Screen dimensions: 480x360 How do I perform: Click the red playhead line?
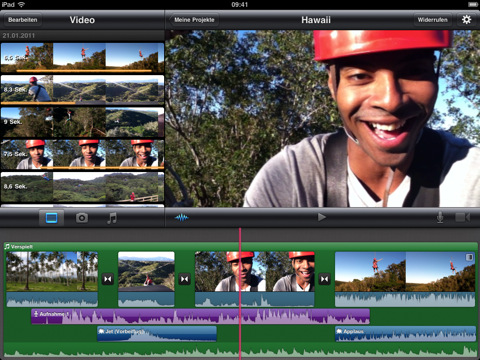tap(240, 293)
